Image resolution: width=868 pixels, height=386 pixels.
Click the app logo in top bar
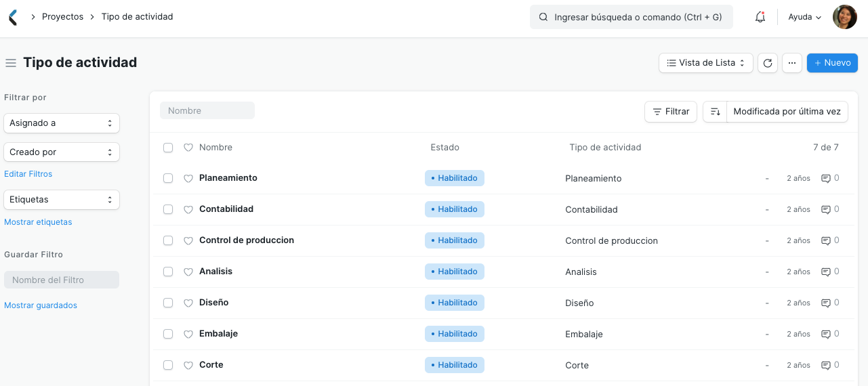tap(13, 18)
